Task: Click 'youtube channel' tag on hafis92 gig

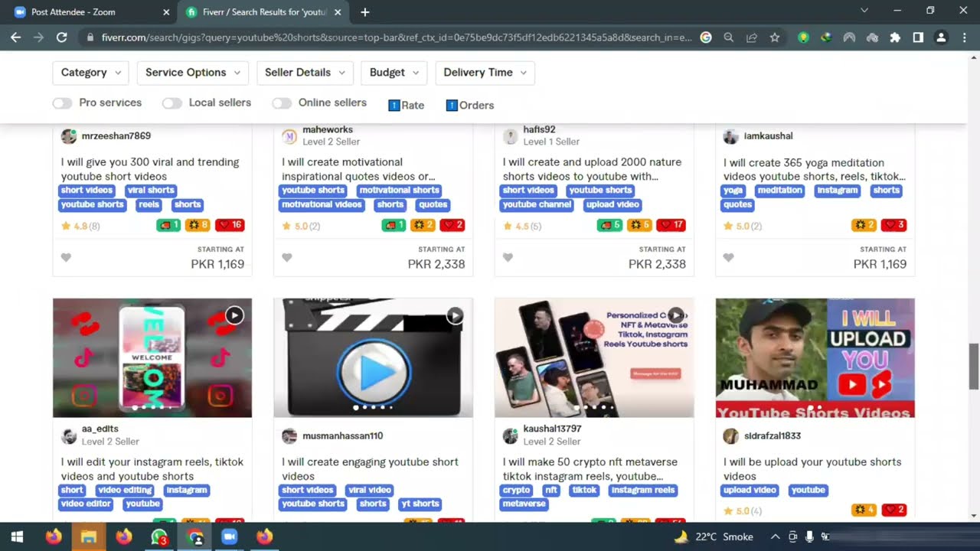Action: tap(537, 204)
